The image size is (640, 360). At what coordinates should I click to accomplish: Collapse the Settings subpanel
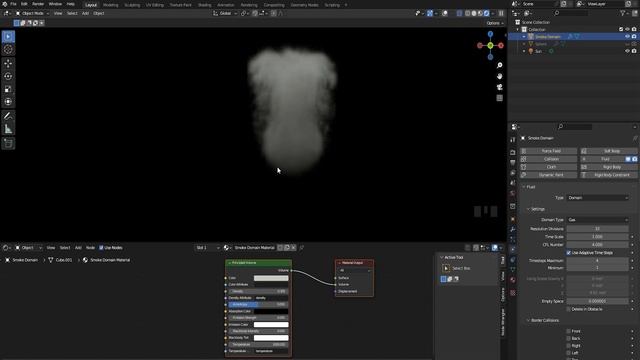[x=528, y=209]
